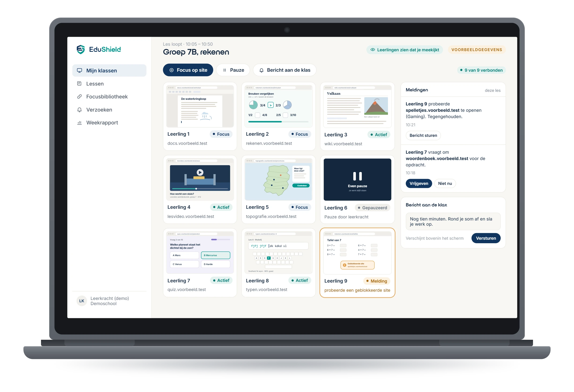Click the pause icon on Leerling 6 screen
Screen dimensions: 574x392
357,176
